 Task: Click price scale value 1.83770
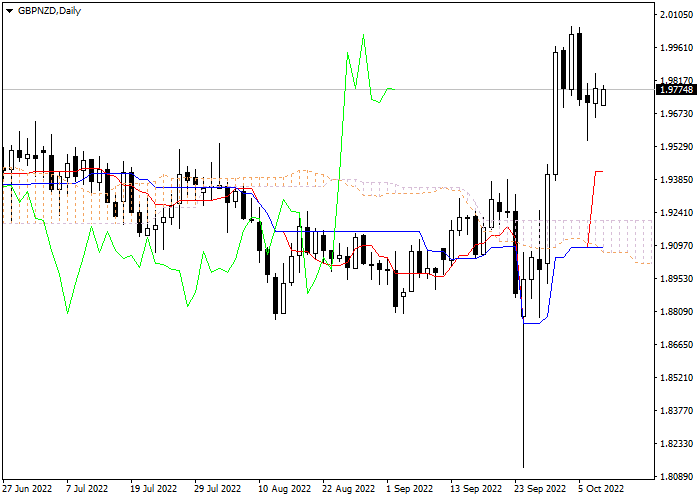pyautogui.click(x=677, y=411)
